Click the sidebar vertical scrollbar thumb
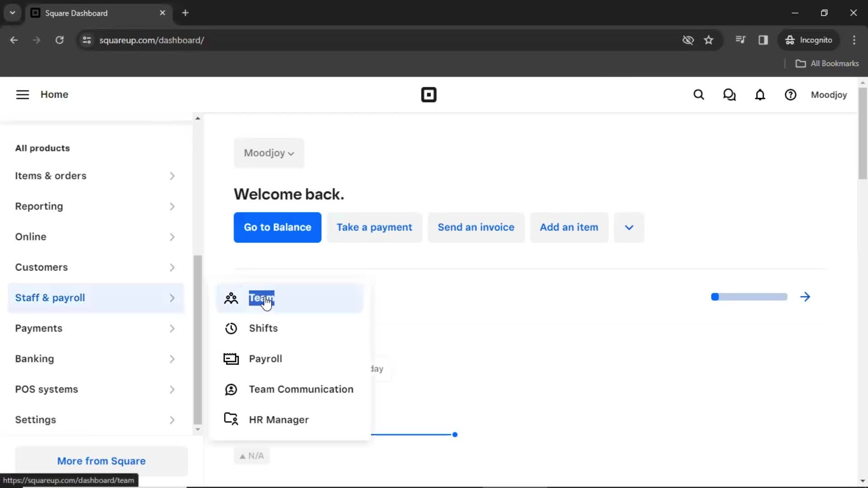 [198, 339]
